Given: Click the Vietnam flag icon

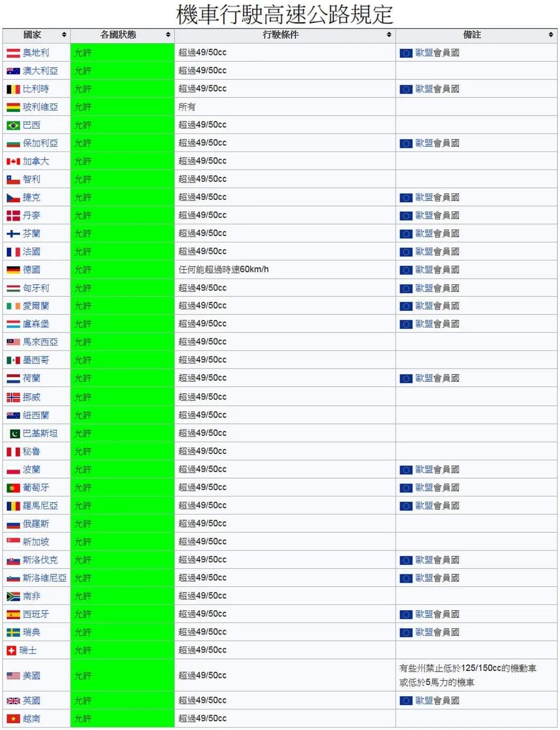Looking at the screenshot, I should [13, 719].
